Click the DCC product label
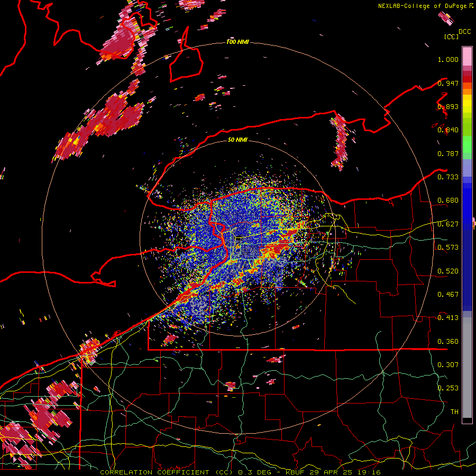Image resolution: width=476 pixels, height=476 pixels. [464, 32]
